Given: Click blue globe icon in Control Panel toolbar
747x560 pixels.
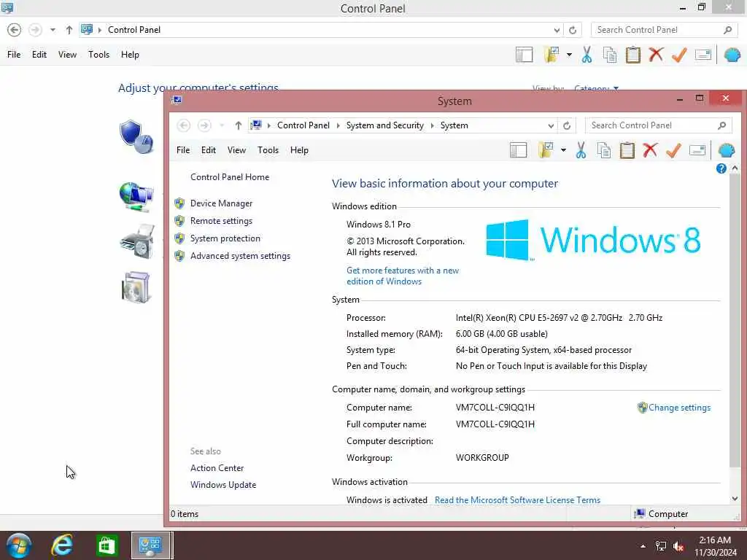Looking at the screenshot, I should click(x=732, y=55).
